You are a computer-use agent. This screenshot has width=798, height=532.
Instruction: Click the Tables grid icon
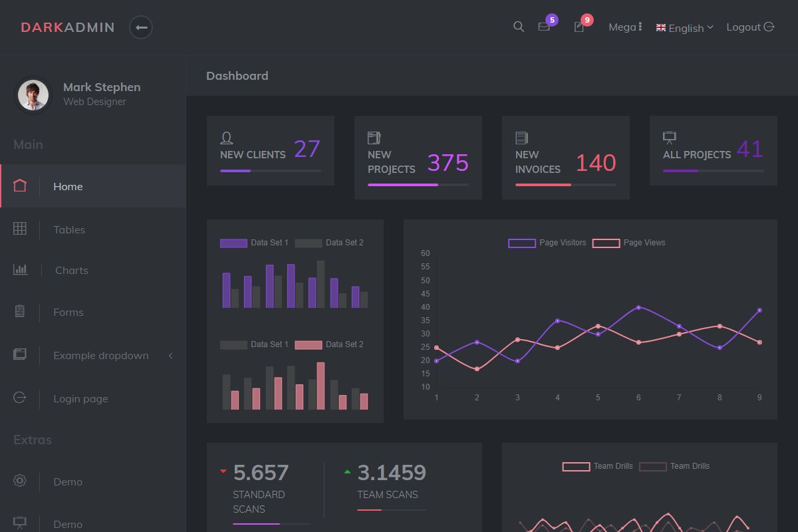pos(20,229)
